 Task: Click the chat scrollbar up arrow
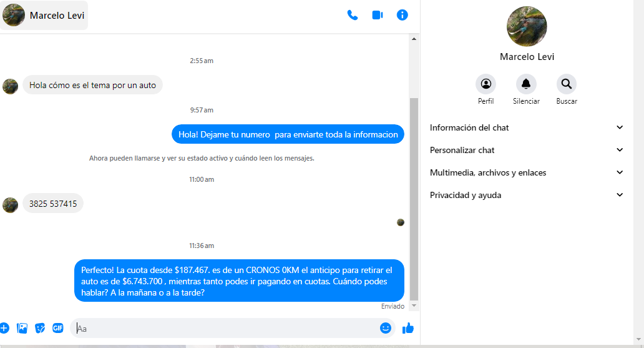coord(414,39)
